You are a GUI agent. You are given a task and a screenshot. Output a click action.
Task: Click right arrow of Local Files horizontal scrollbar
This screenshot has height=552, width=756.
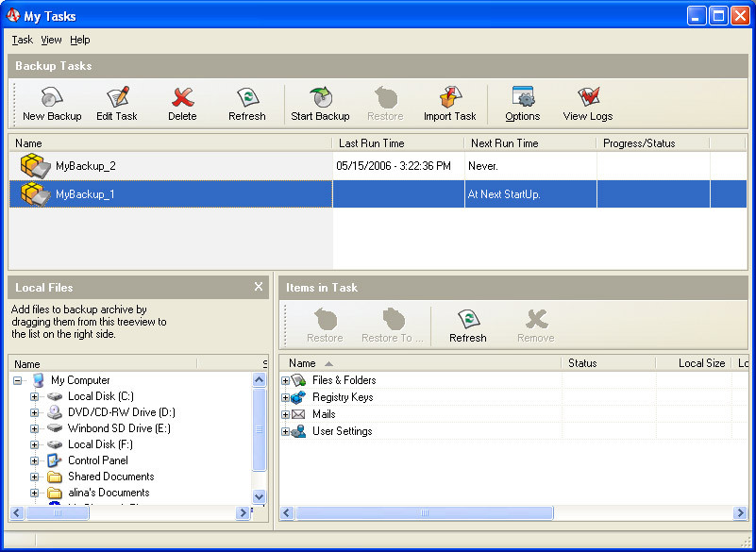(243, 512)
